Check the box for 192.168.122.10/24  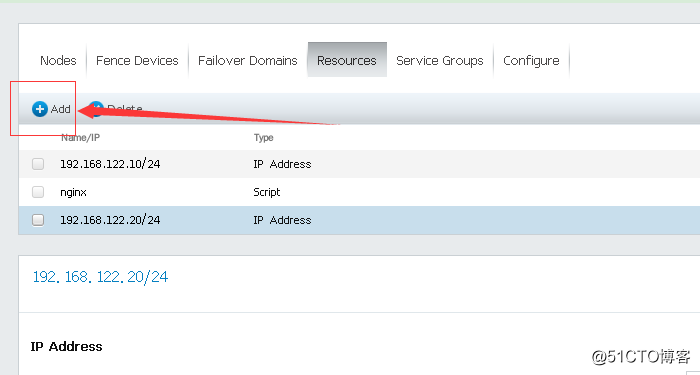38,164
